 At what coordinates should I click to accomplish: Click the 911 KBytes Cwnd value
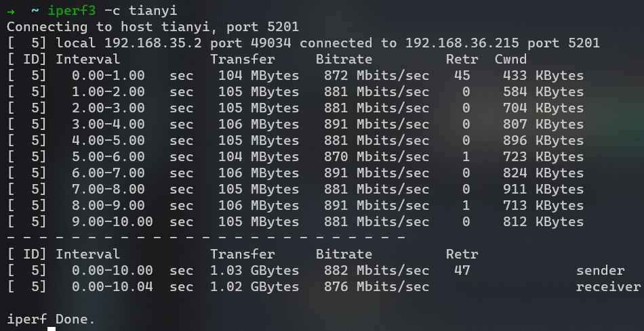pos(543,190)
